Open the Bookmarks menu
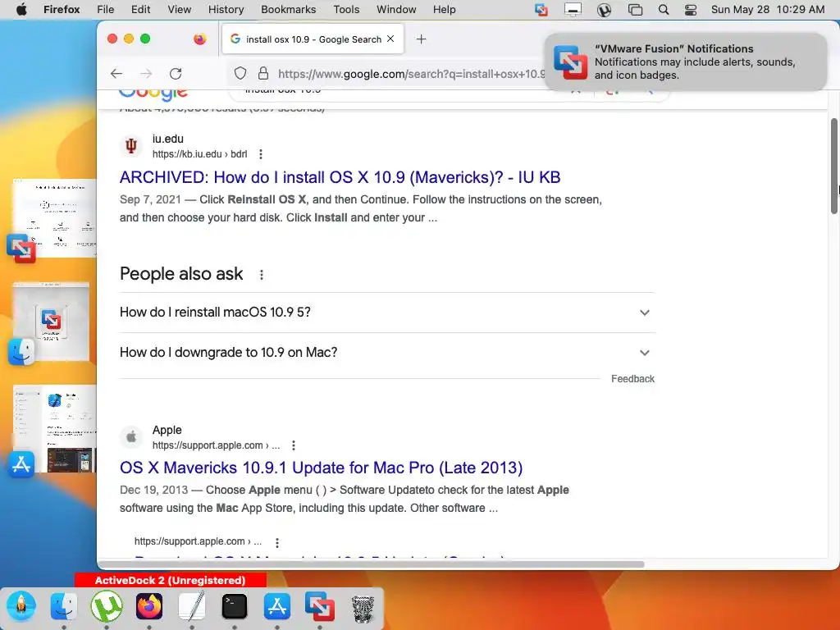 (288, 9)
